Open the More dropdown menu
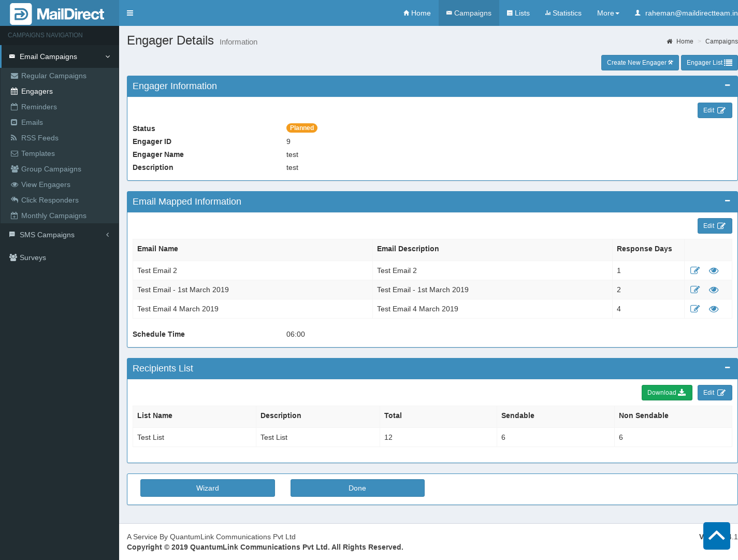The width and height of the screenshot is (738, 560). pos(607,13)
